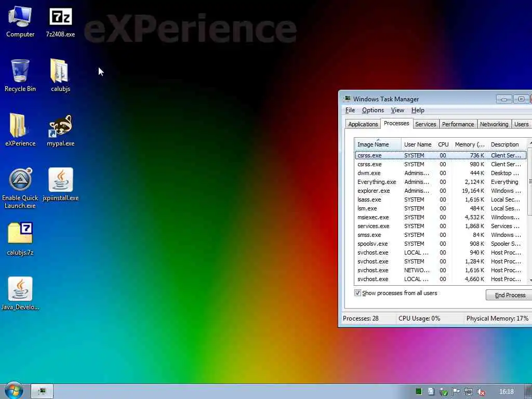Select the csrss.exe row using 980 K
The height and width of the screenshot is (399, 532).
point(441,164)
